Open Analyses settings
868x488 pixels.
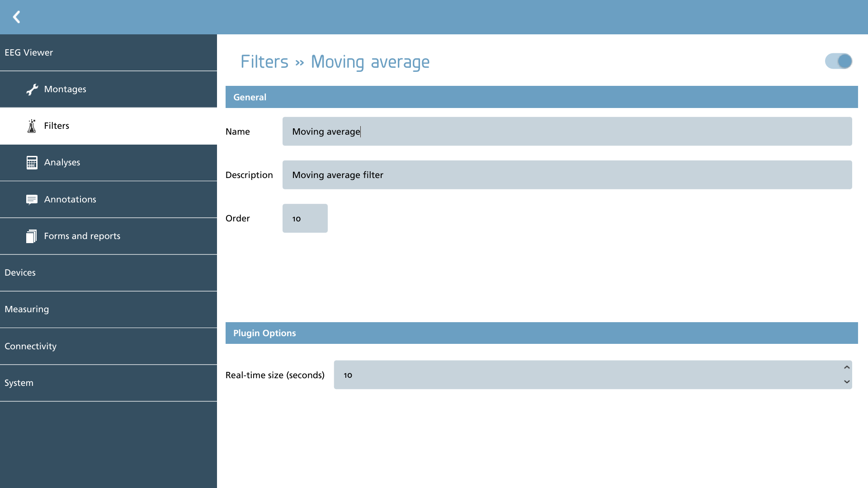108,163
